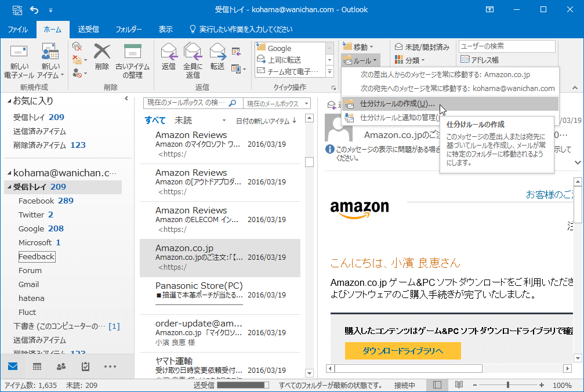The height and width of the screenshot is (392, 584).
Task: Always move messages to kohama@wanichan.com
Action: point(450,89)
